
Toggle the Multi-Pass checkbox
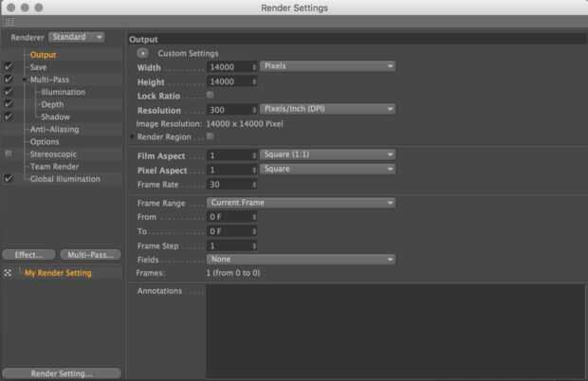click(x=9, y=80)
